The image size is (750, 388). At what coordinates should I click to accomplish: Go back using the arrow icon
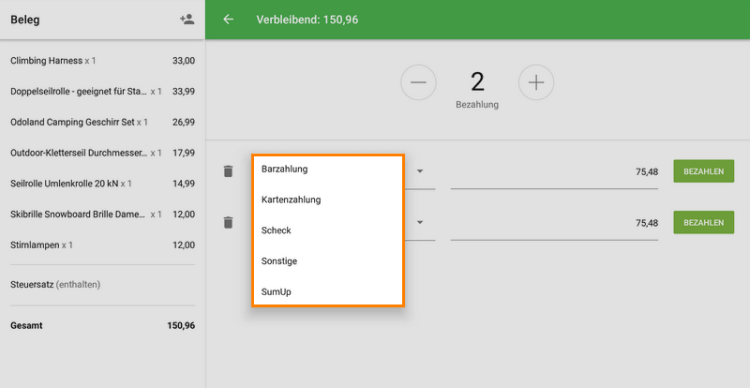click(228, 20)
